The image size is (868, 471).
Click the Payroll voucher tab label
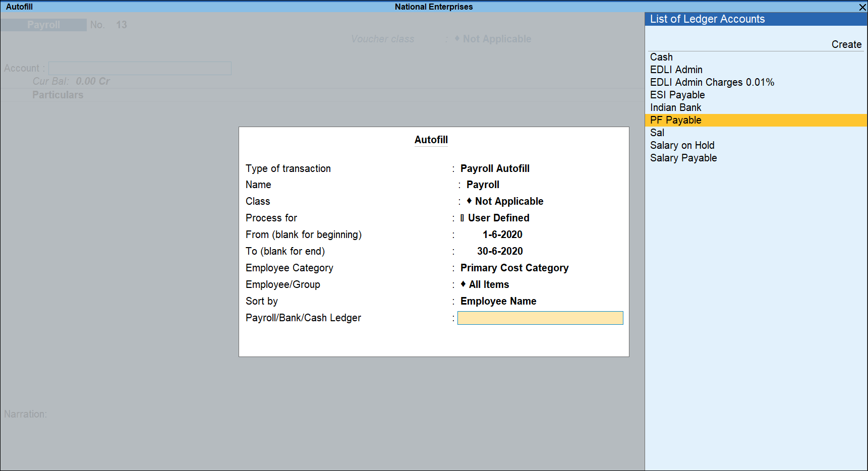(x=43, y=24)
